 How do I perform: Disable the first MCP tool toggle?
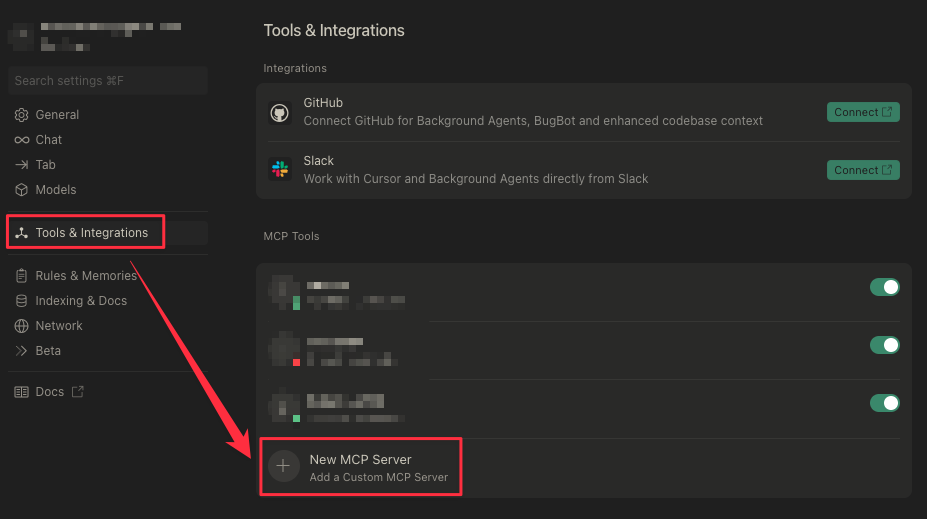point(884,287)
